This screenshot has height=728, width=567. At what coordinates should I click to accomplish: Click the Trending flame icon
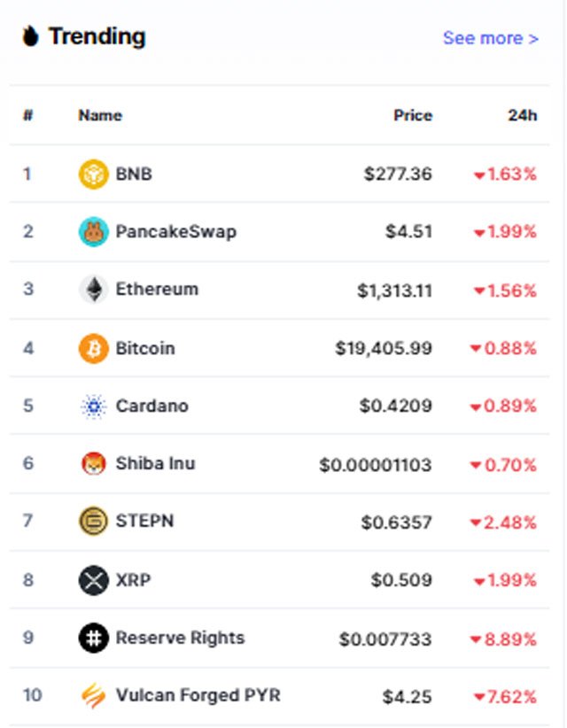click(x=31, y=36)
